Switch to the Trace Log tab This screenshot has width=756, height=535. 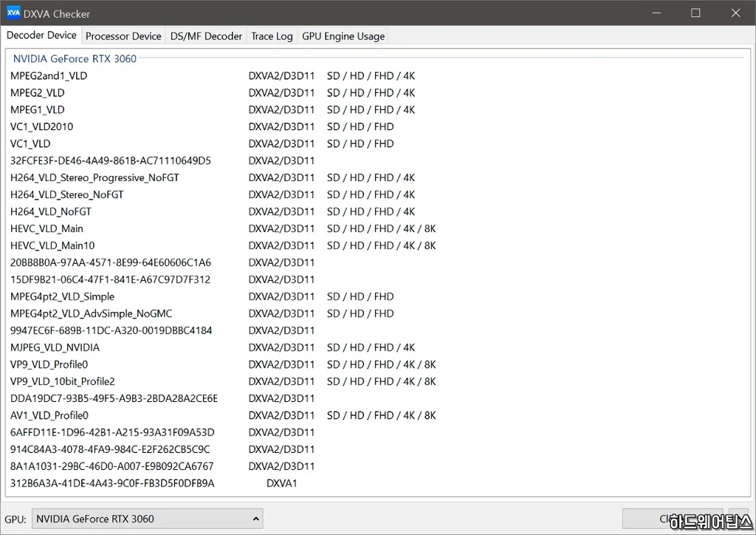[x=272, y=36]
